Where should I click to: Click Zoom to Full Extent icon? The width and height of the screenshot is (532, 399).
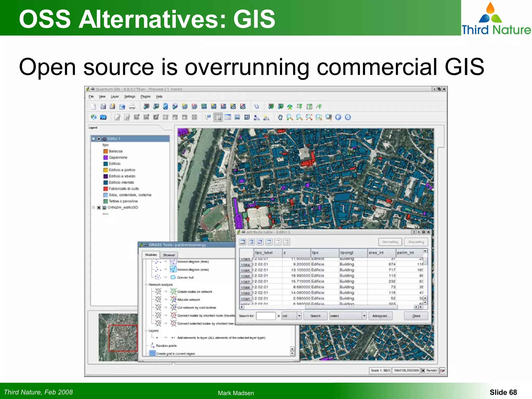click(309, 117)
